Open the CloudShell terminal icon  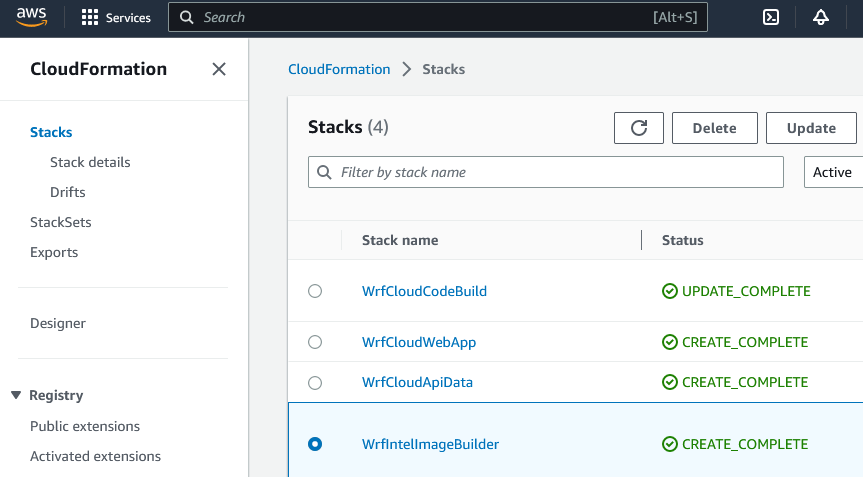tap(771, 18)
